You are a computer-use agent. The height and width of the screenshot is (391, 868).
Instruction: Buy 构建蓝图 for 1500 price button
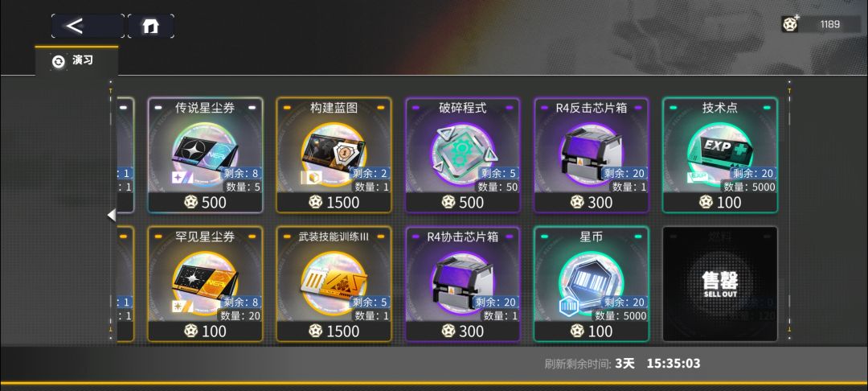click(334, 202)
